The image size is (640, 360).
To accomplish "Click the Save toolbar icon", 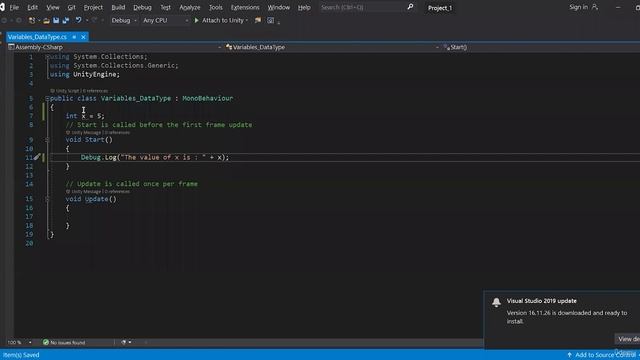I will tap(56, 20).
